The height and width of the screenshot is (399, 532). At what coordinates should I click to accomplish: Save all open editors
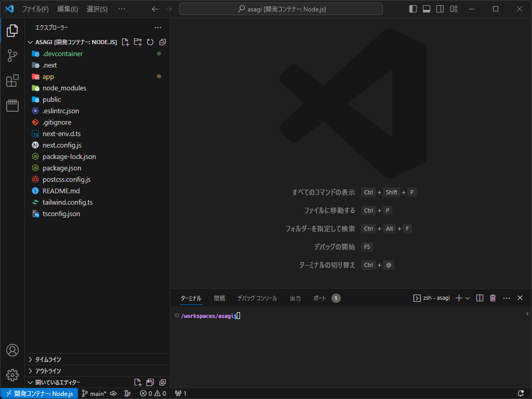[x=150, y=382]
